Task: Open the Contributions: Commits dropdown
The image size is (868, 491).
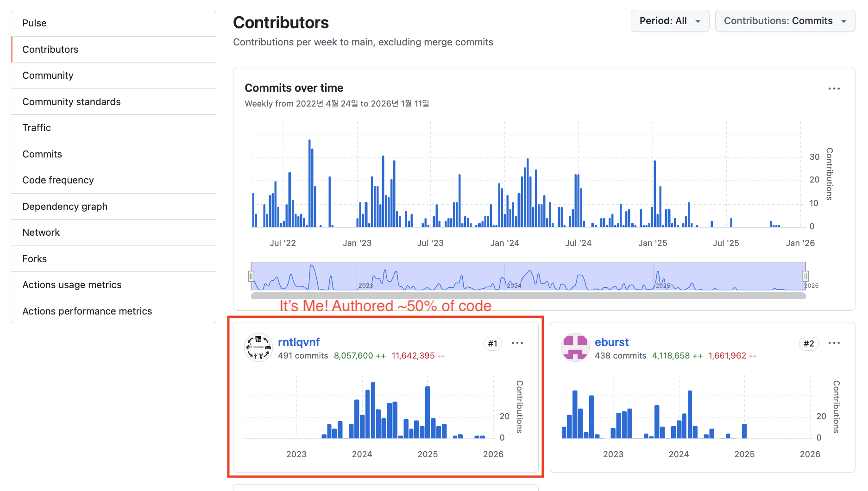Action: [x=785, y=20]
